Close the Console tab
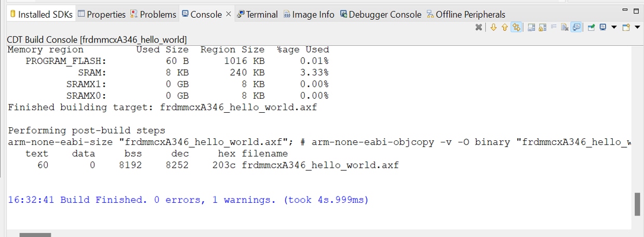644x237 pixels. [228, 15]
